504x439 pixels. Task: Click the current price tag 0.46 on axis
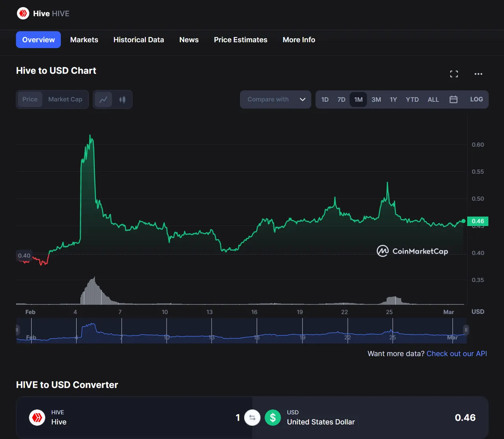pyautogui.click(x=478, y=221)
